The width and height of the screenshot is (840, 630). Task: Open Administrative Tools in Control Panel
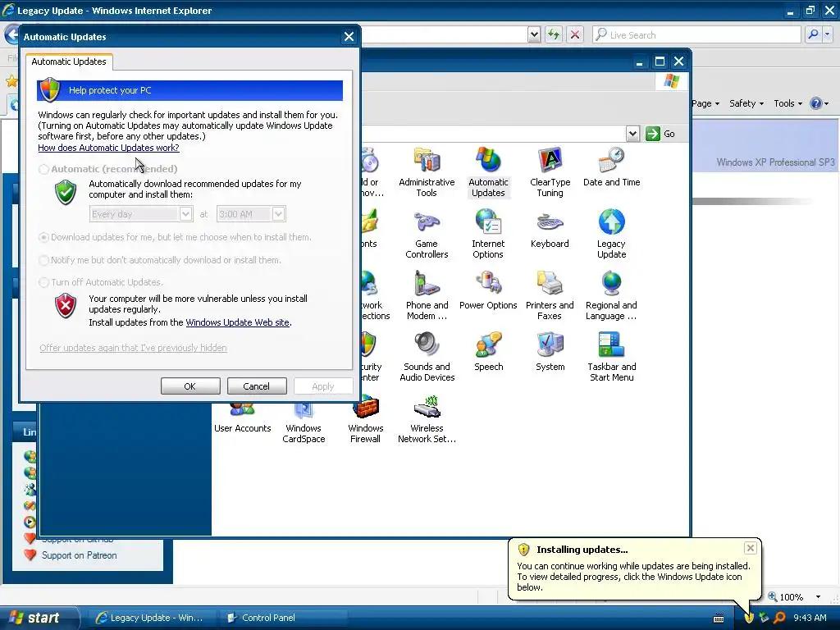tap(427, 172)
